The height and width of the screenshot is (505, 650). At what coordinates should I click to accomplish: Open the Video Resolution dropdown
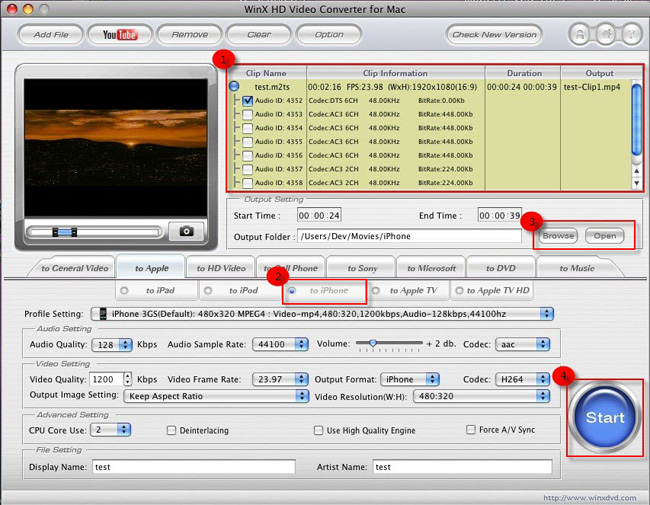click(x=482, y=396)
